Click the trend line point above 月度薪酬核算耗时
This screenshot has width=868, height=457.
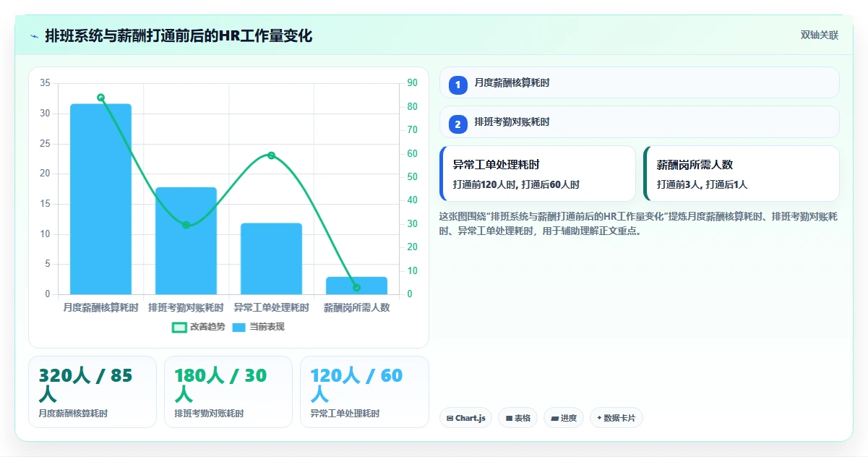click(100, 98)
